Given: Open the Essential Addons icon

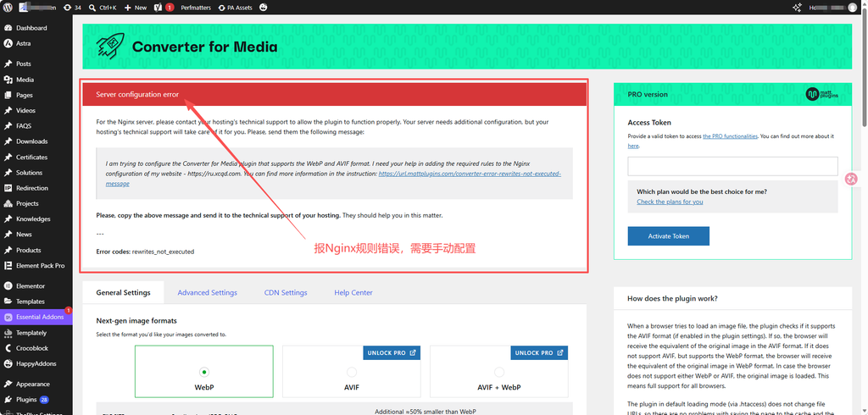Looking at the screenshot, I should point(8,317).
